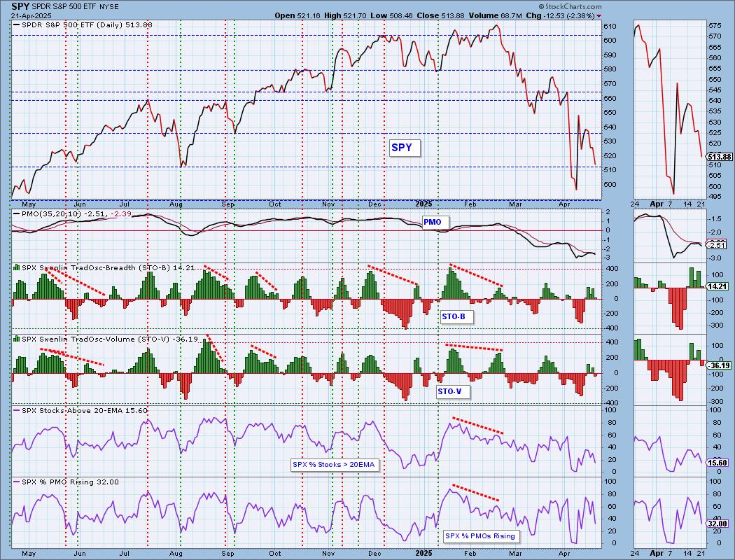Viewport: 735px width, 560px height.
Task: Click the Aug label on bottom time axis
Action: point(176,554)
